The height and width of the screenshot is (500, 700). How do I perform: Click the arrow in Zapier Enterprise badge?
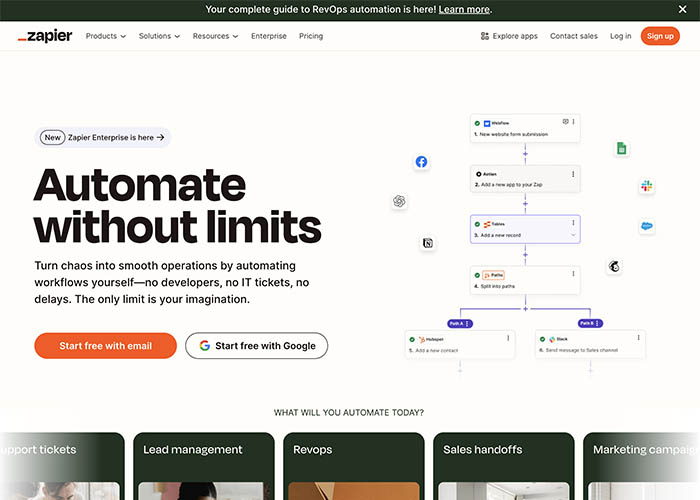(161, 138)
